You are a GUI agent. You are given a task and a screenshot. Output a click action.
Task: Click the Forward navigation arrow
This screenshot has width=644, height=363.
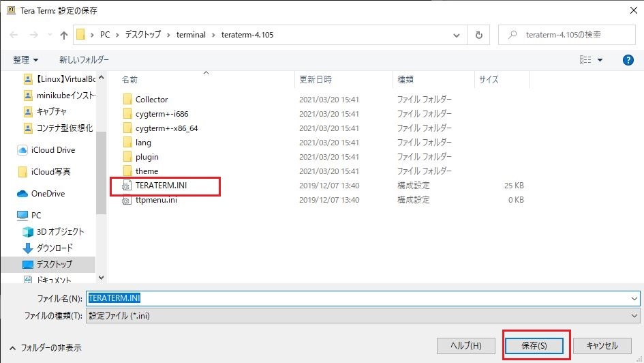[x=33, y=35]
